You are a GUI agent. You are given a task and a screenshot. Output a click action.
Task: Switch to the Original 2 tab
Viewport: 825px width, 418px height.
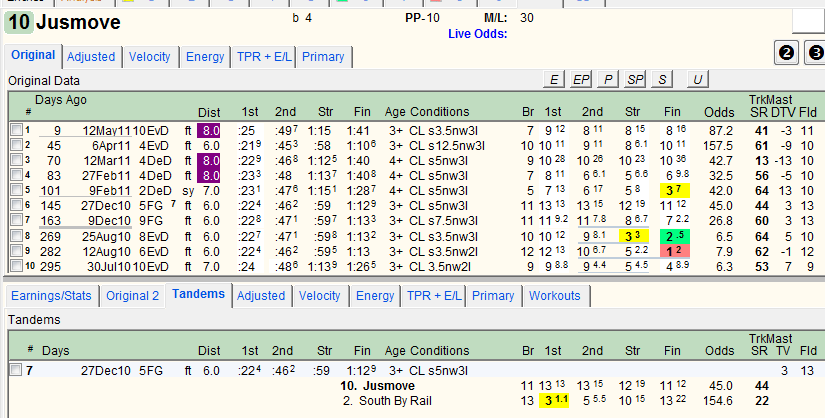pyautogui.click(x=133, y=296)
